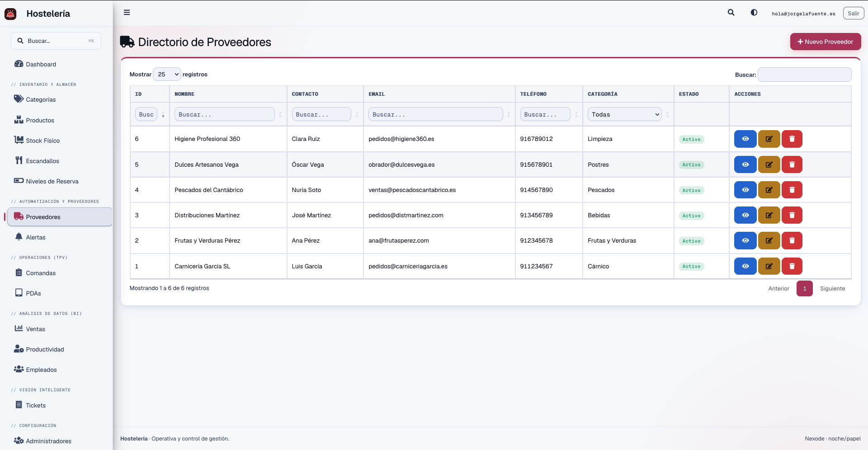View details of Pescados del Cantábrico
This screenshot has width=868, height=450.
click(745, 190)
